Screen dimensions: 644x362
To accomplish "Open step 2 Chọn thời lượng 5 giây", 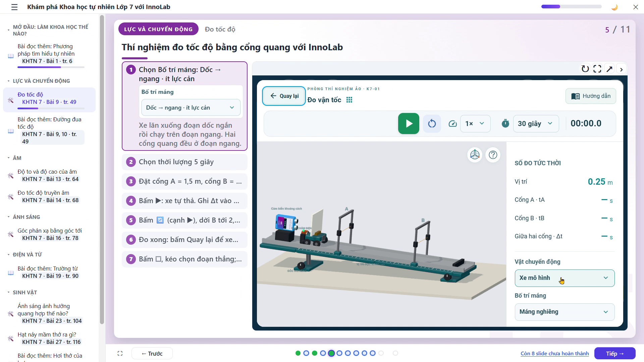I will click(184, 162).
